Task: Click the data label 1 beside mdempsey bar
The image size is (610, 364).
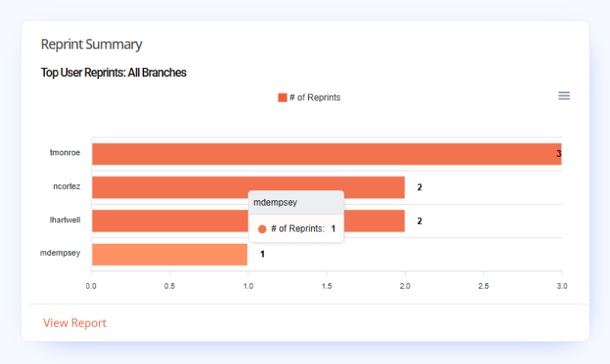Action: point(262,254)
